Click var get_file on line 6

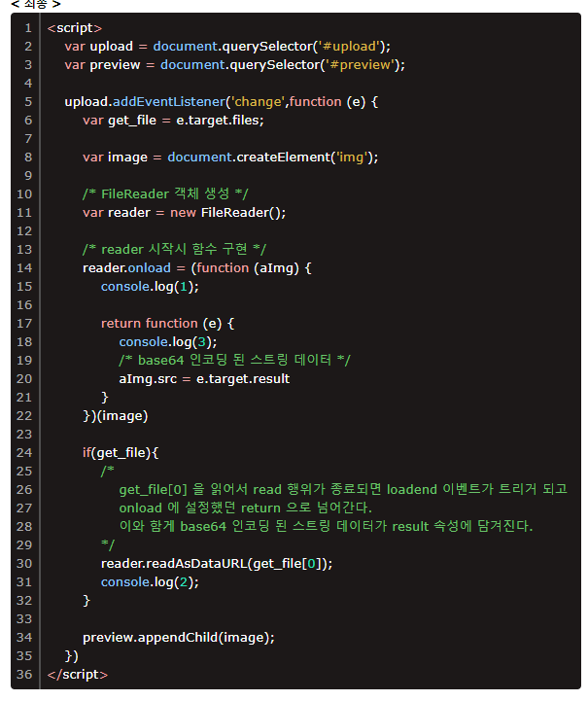[120, 121]
